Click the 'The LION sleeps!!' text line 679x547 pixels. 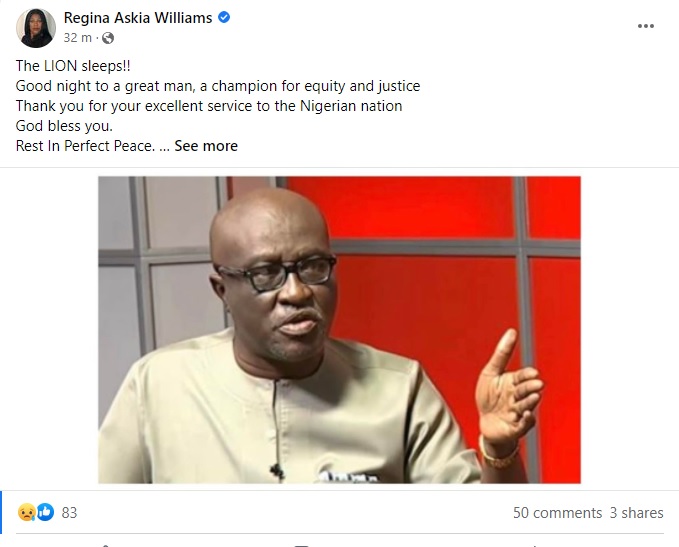pyautogui.click(x=73, y=66)
